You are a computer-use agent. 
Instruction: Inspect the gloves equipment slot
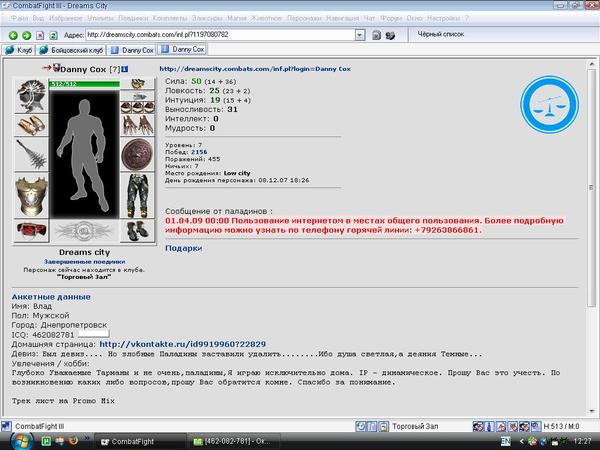tap(137, 125)
